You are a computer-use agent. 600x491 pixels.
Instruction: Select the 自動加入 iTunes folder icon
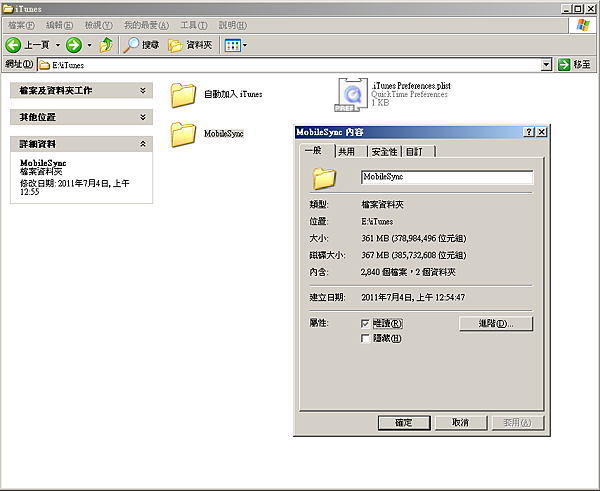click(x=183, y=95)
